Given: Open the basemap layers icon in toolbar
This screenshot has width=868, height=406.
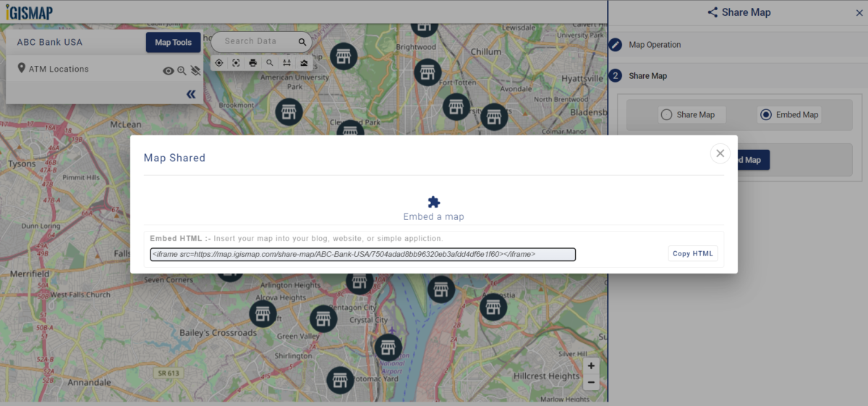Looking at the screenshot, I should [304, 63].
